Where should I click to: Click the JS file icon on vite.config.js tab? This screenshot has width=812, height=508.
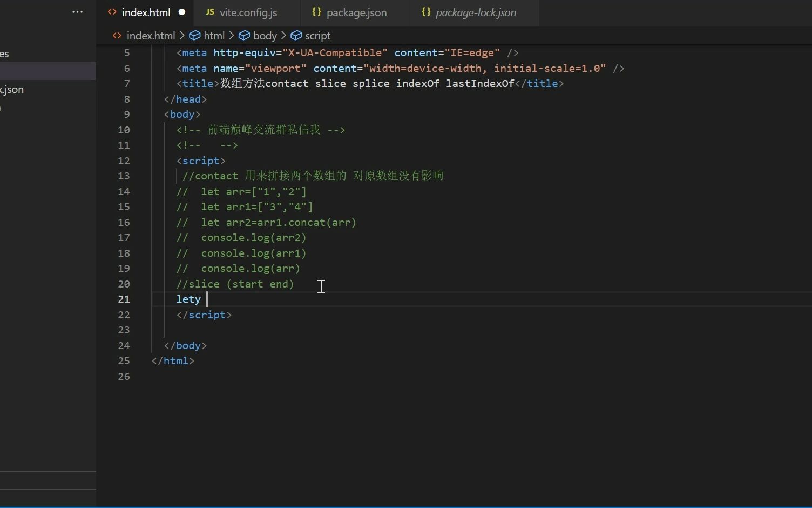point(210,12)
